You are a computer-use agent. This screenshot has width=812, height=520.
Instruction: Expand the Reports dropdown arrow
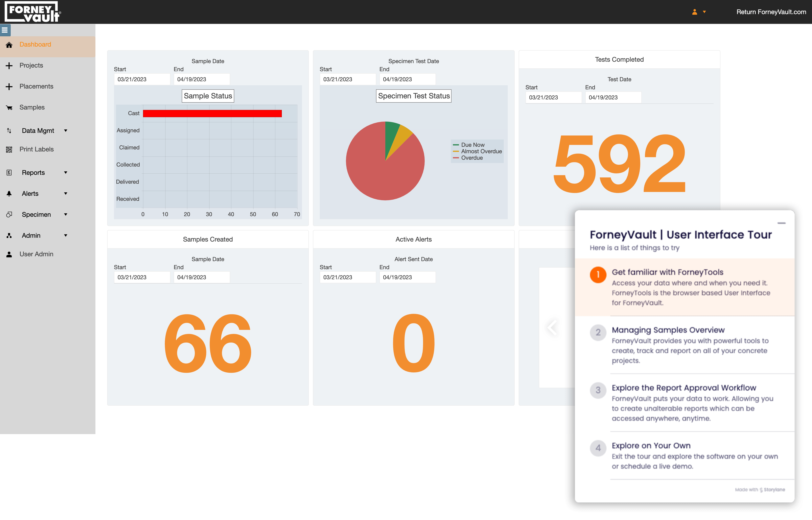[66, 173]
